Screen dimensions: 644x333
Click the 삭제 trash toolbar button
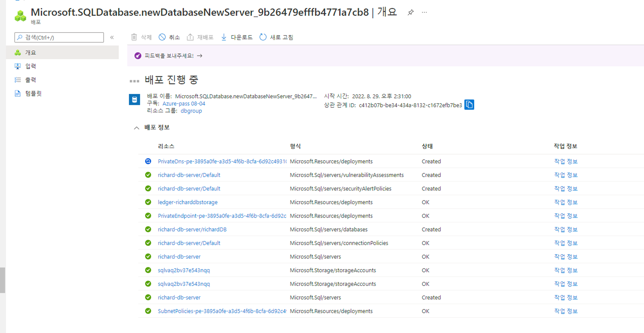(141, 37)
